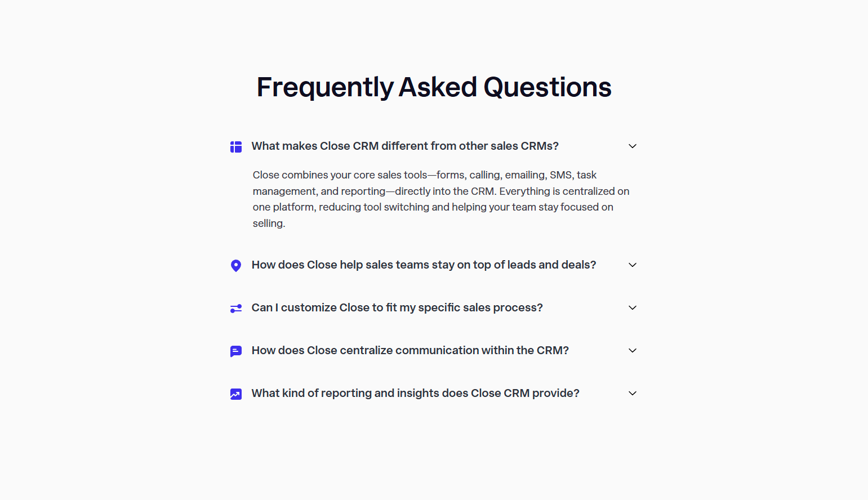
Task: Open the "How does Close centralize communication" FAQ
Action: tap(410, 350)
